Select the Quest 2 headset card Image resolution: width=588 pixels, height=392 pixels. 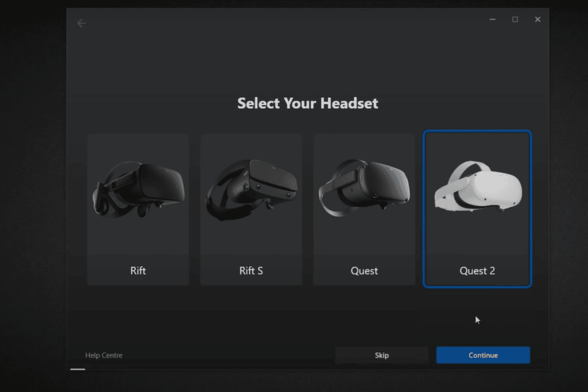(x=477, y=209)
